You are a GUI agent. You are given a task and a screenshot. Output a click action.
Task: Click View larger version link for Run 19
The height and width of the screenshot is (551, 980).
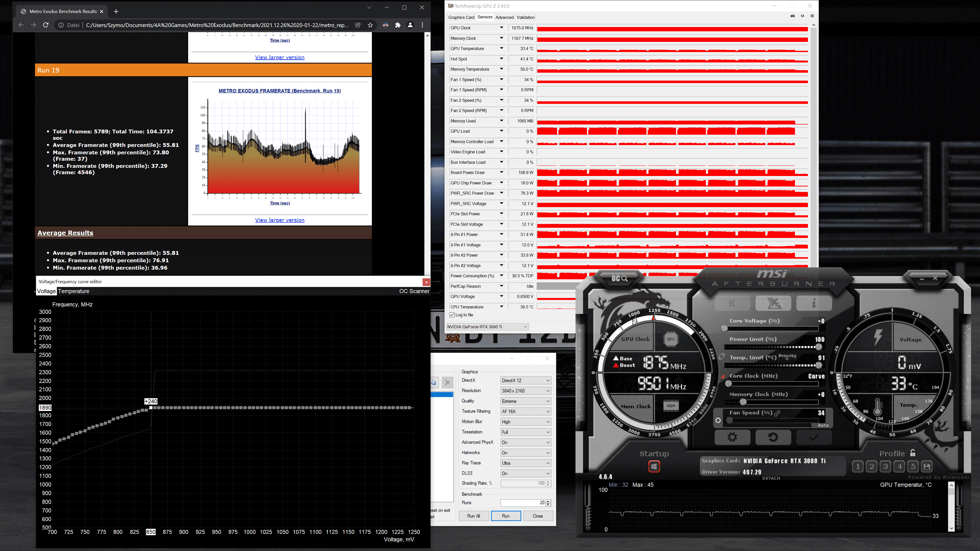[280, 220]
